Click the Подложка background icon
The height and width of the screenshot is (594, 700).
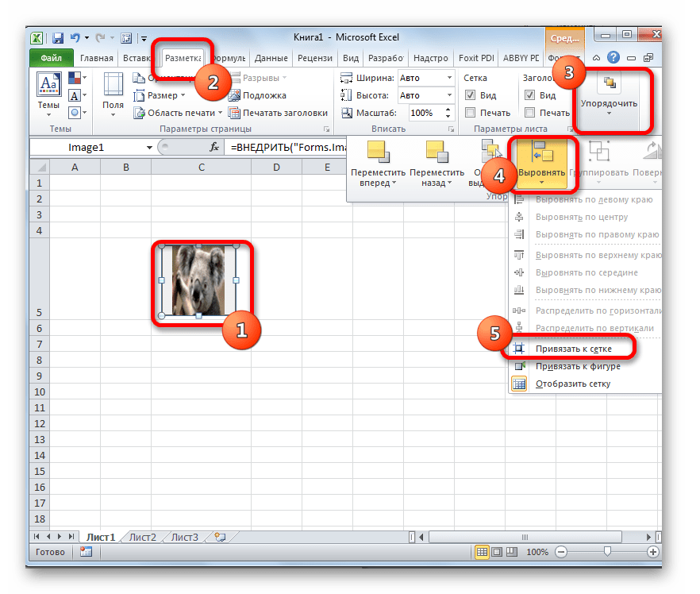234,95
